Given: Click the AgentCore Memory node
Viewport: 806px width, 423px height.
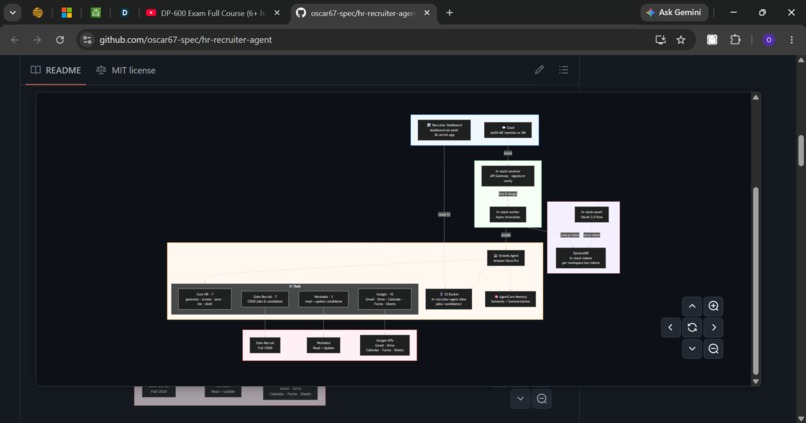Looking at the screenshot, I should tap(510, 299).
